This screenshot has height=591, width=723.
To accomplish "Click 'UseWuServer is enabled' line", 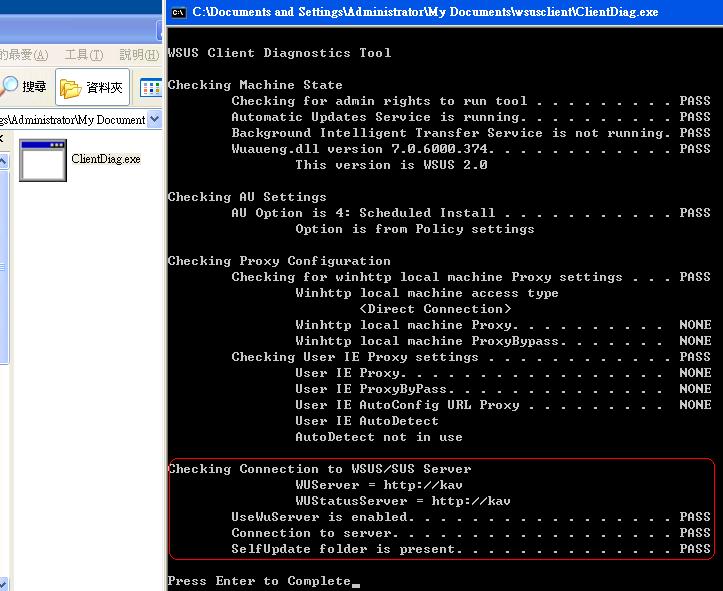I will 471,517.
